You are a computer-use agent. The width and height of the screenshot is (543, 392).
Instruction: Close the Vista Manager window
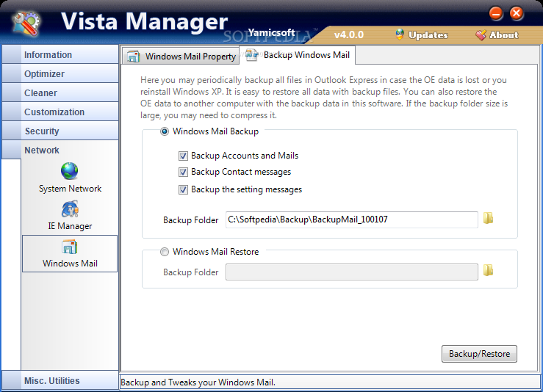(517, 14)
